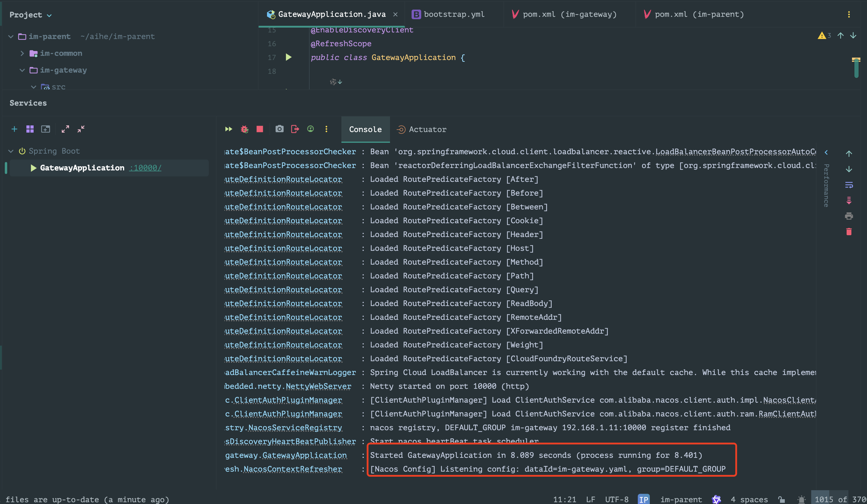This screenshot has height=504, width=867.
Task: Clear all console output with the trash icon
Action: point(849,232)
